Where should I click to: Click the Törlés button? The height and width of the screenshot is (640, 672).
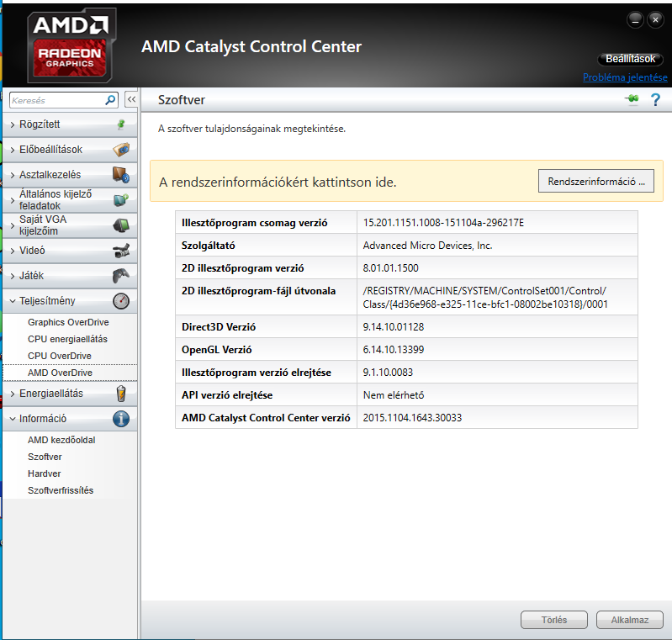click(553, 620)
